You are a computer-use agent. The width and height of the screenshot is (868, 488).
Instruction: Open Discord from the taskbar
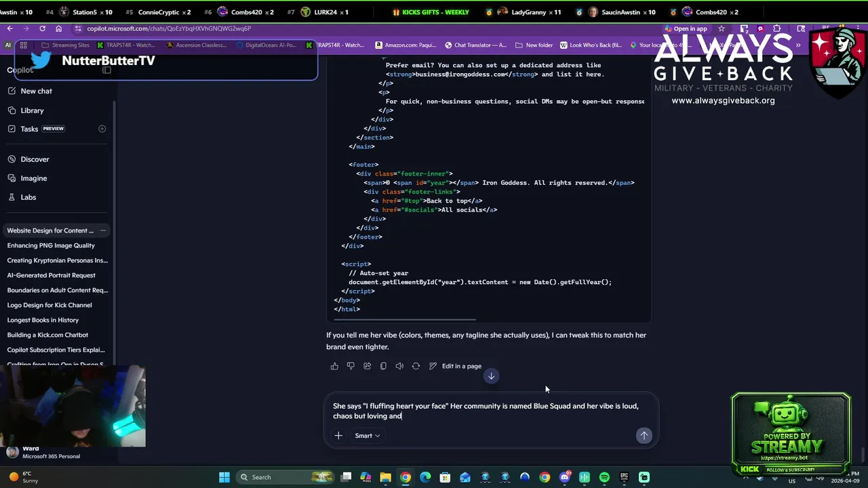(x=565, y=477)
